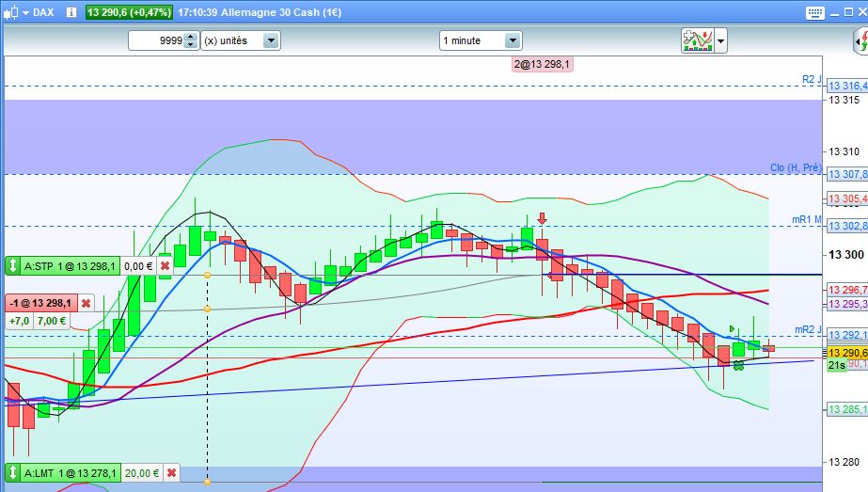This screenshot has width=868, height=492.
Task: Click the mR2 J pivot label
Action: point(808,329)
